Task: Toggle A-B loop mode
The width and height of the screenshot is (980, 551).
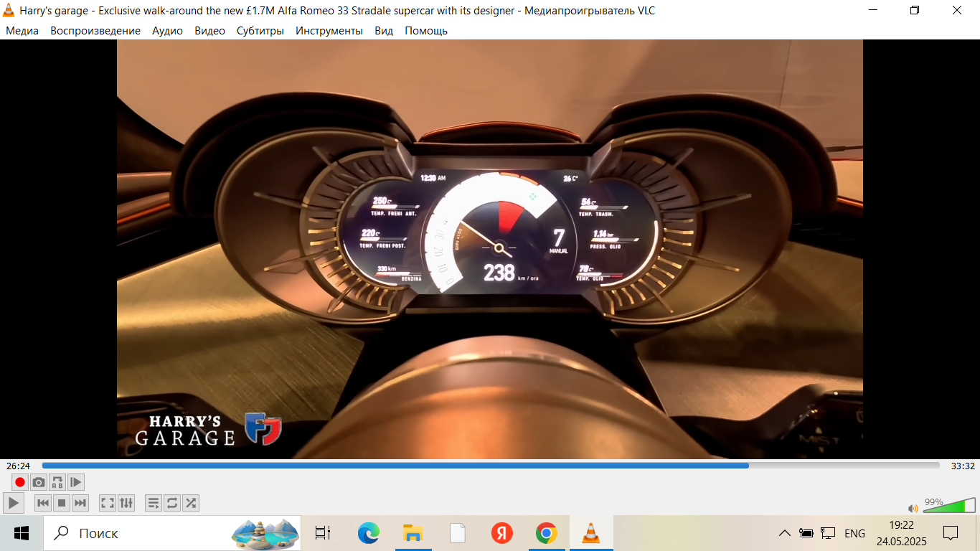Action: [x=57, y=482]
